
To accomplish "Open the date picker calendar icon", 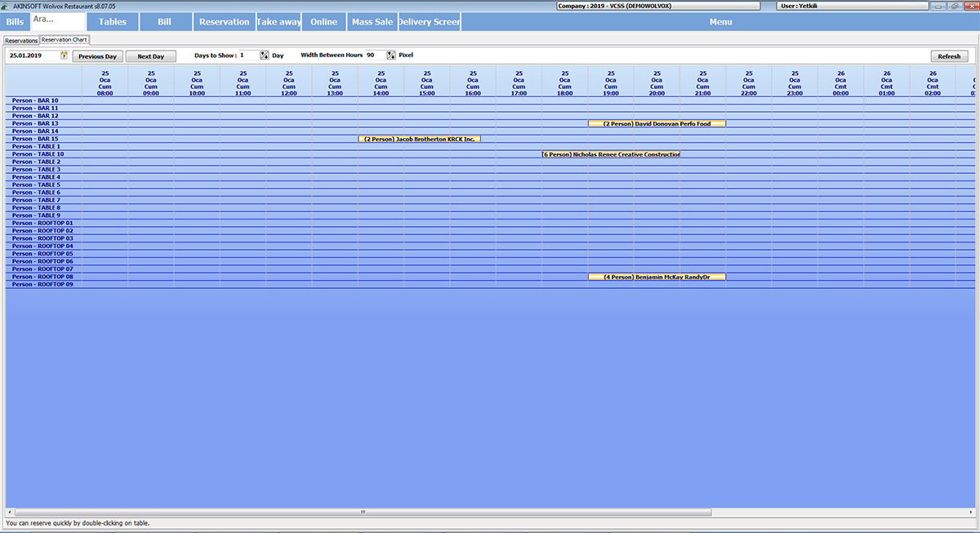I will [64, 56].
